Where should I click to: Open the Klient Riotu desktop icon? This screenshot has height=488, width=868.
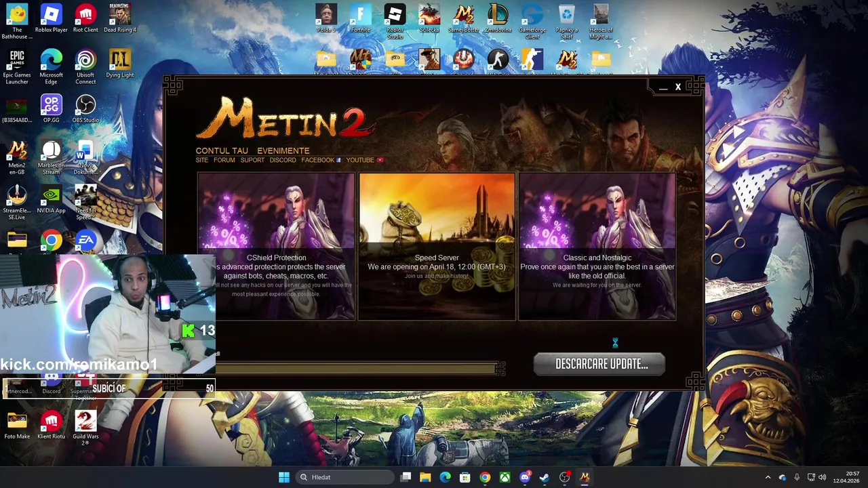(x=52, y=425)
